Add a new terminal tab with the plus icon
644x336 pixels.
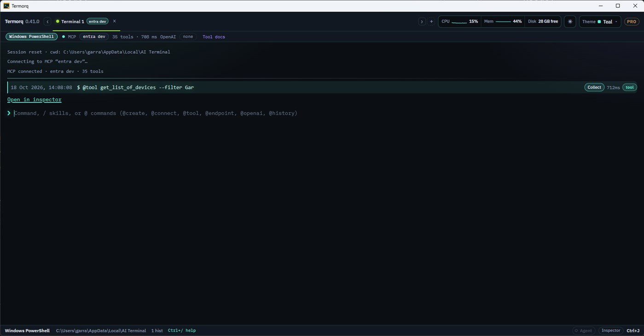[x=431, y=22]
